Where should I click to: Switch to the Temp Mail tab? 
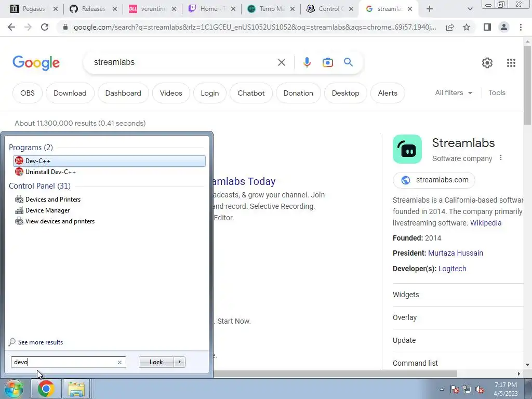point(270,9)
